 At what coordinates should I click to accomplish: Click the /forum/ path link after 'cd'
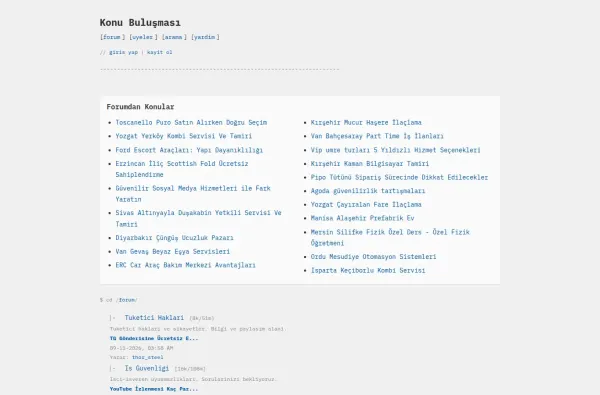click(x=127, y=300)
